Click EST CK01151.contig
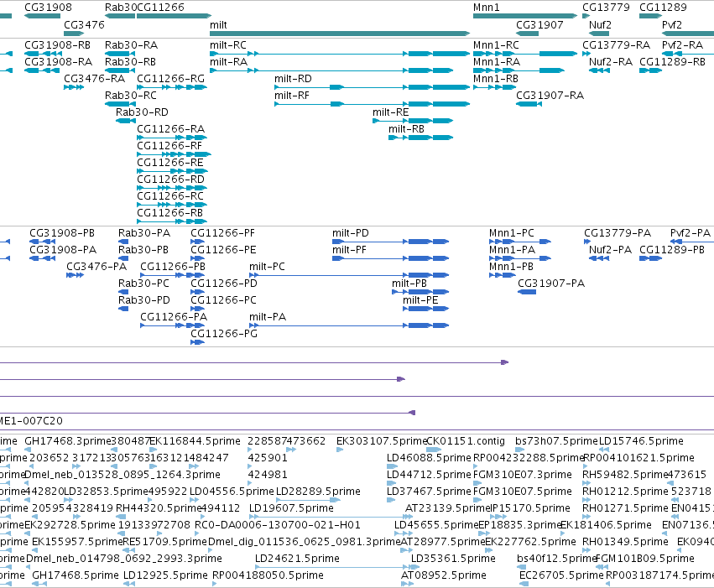Image resolution: width=714 pixels, height=588 pixels. [434, 450]
